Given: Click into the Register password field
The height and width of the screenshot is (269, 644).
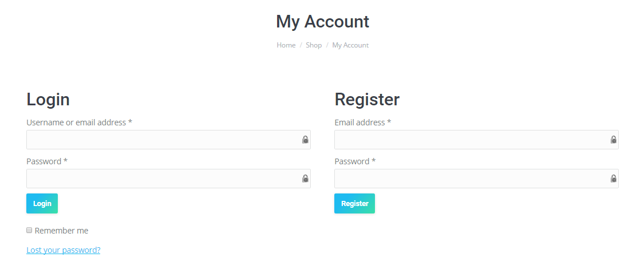Looking at the screenshot, I should [x=471, y=179].
